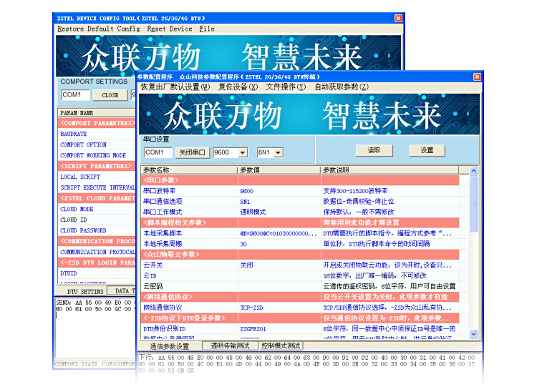537x392 pixels.
Task: Open the 文件操作 menu
Action: coord(286,87)
